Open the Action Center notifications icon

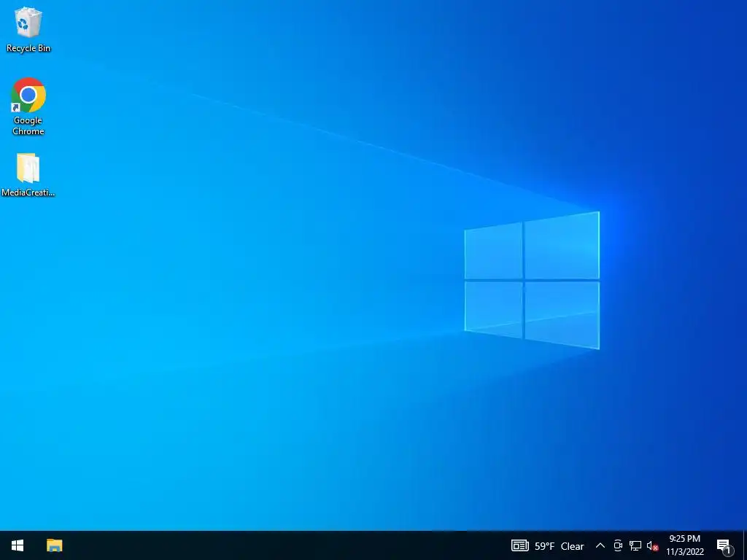pyautogui.click(x=724, y=545)
